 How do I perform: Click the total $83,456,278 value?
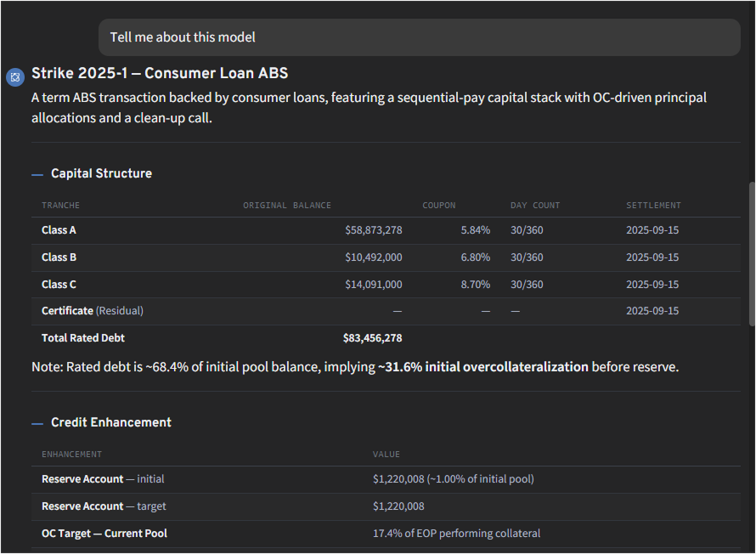[x=373, y=338]
